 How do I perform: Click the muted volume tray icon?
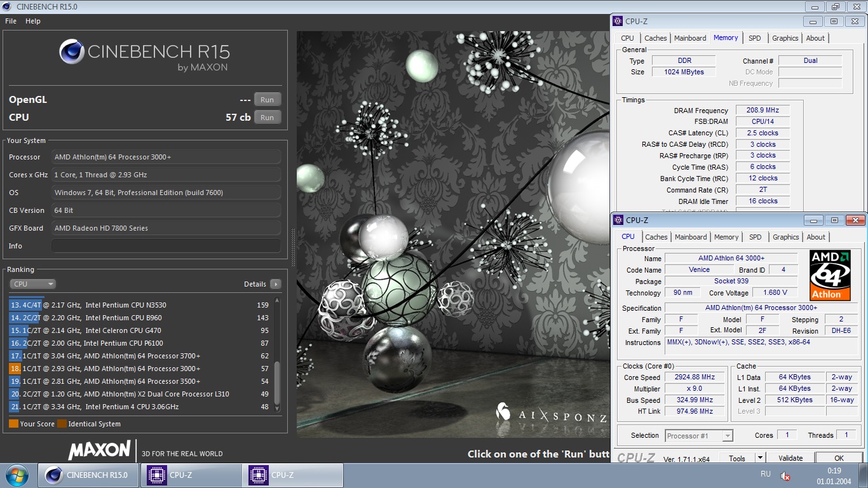click(x=785, y=476)
